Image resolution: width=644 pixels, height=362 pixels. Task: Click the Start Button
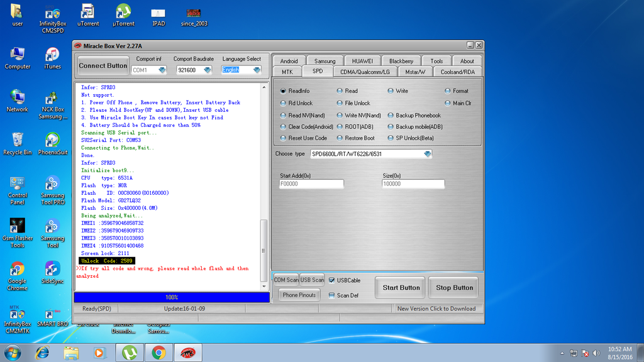(401, 288)
